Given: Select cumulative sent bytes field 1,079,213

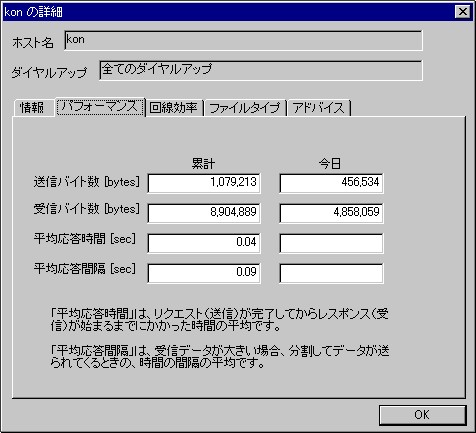Looking at the screenshot, I should tap(204, 183).
